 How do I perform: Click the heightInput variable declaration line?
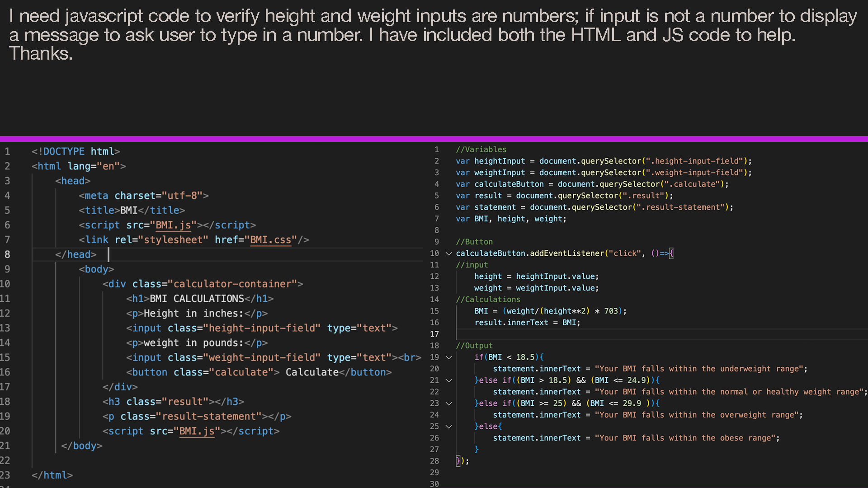(x=603, y=161)
